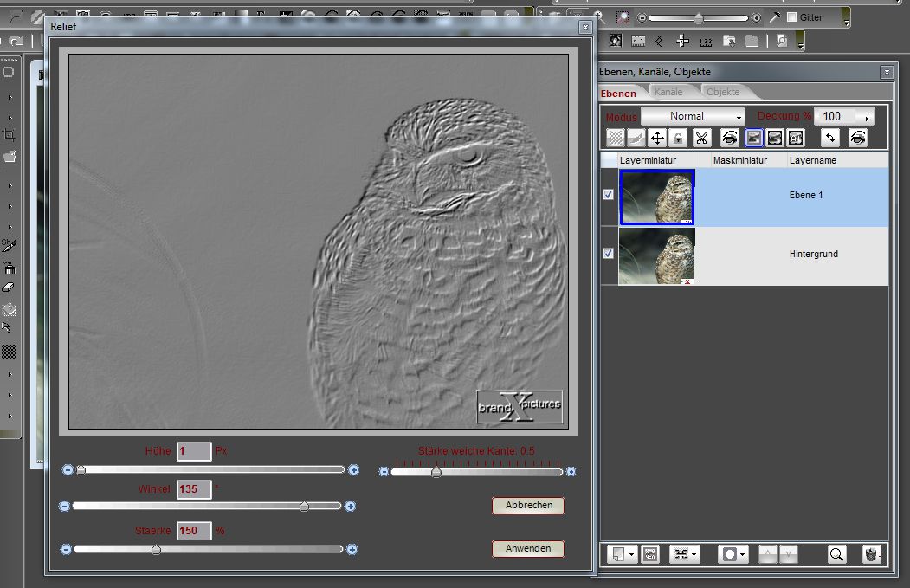Click the magnifier icon at layers panel bottom
Image resolution: width=910 pixels, height=588 pixels.
point(836,554)
